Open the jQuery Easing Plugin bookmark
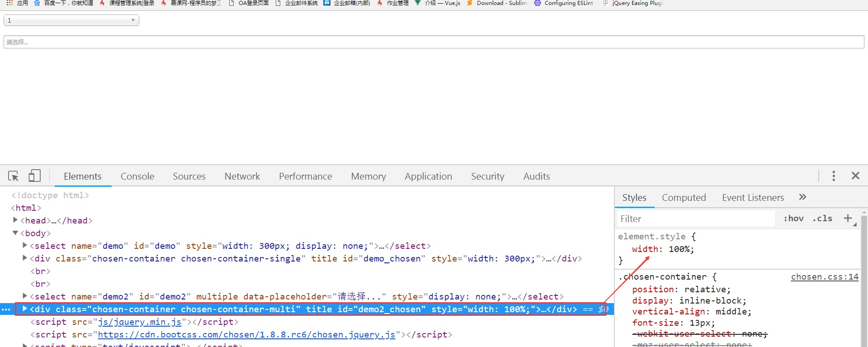Screen dimensions: 868x347 click(632, 3)
